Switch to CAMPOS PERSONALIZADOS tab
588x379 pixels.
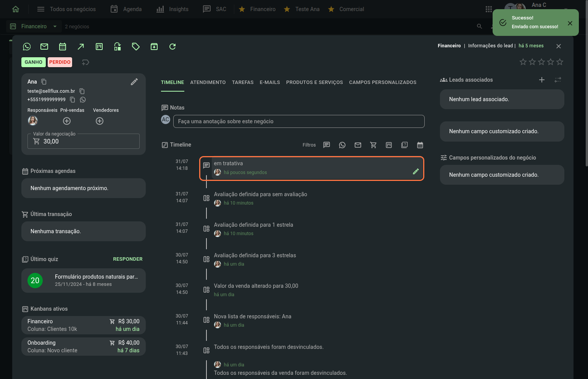point(383,82)
